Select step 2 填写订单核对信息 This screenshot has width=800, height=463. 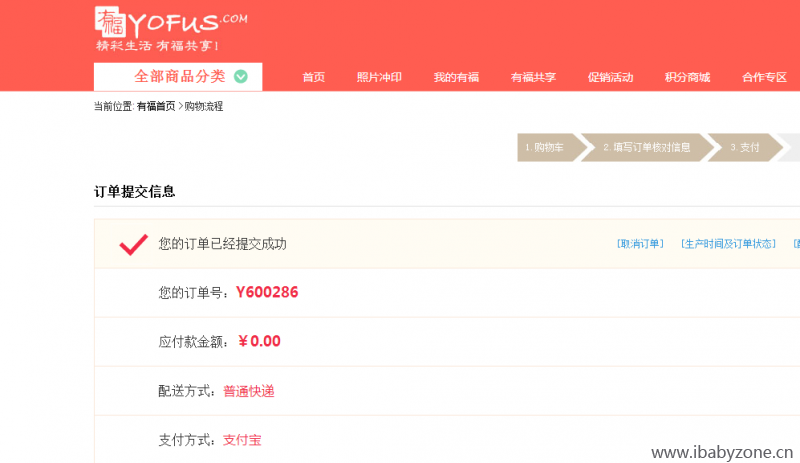[646, 148]
